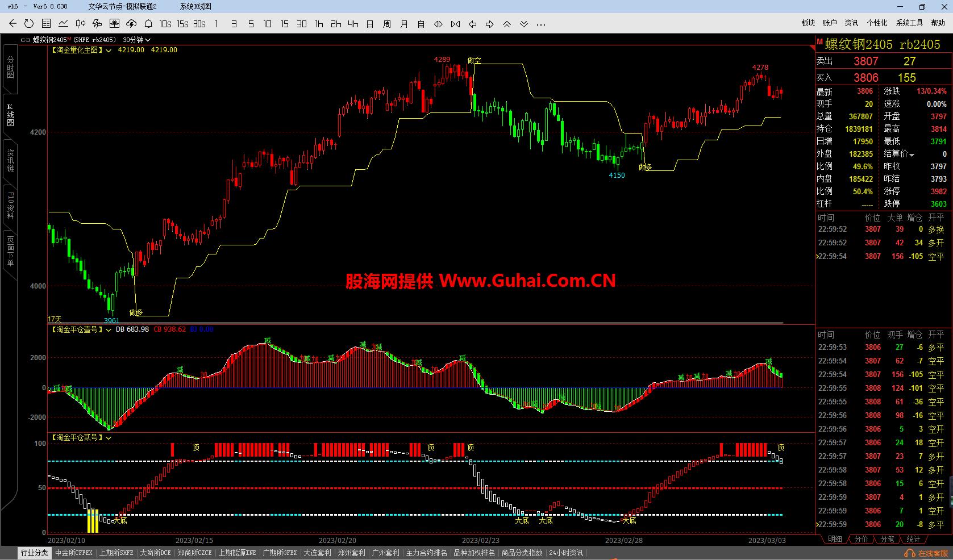
Task: Open the price alert bell icon
Action: [x=148, y=24]
